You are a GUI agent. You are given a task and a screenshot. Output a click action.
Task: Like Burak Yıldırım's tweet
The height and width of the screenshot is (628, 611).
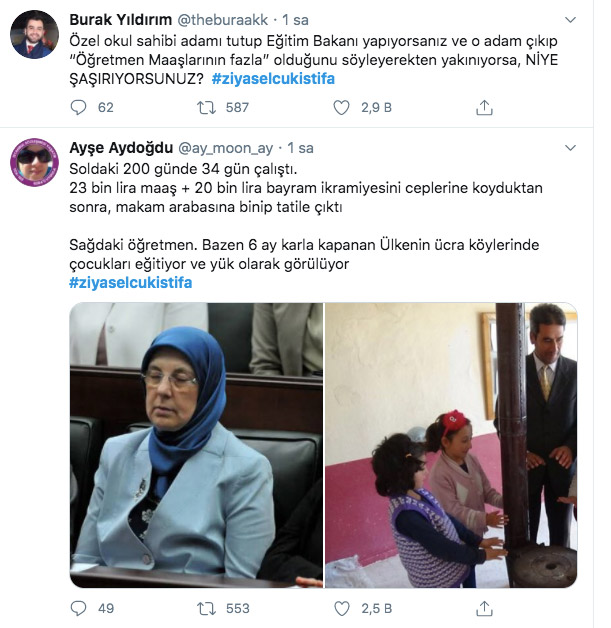click(342, 107)
